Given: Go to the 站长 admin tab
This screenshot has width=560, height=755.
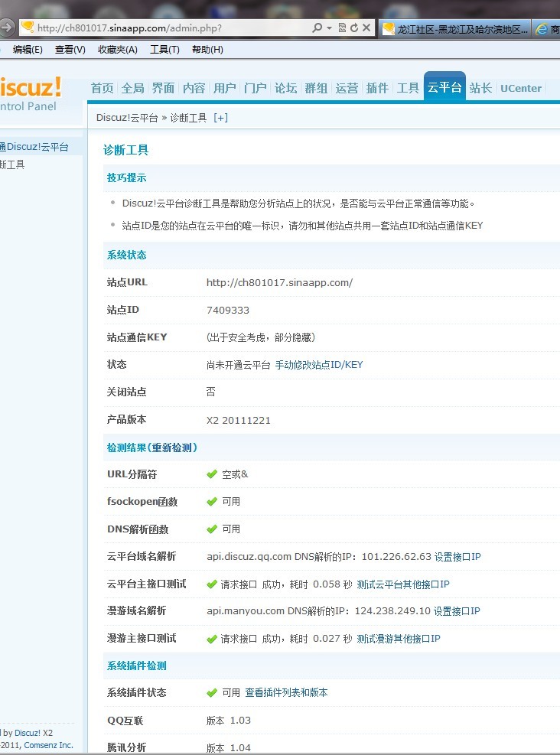Looking at the screenshot, I should [480, 88].
